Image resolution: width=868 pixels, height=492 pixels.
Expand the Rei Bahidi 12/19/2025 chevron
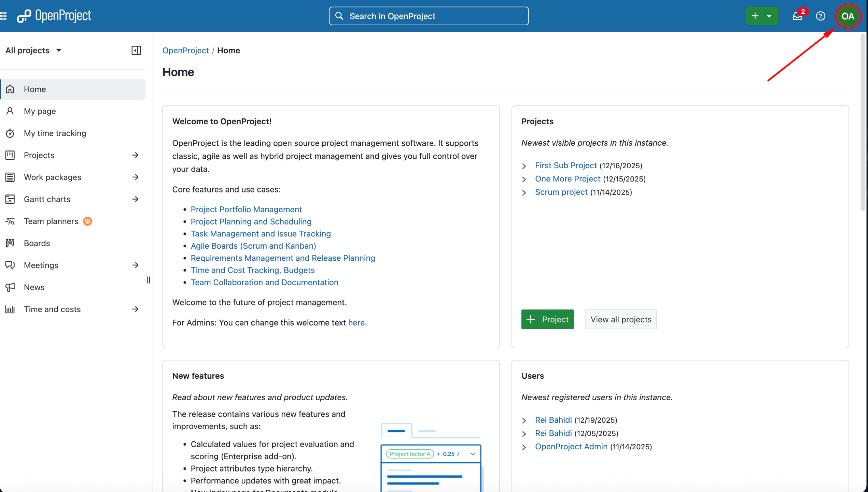click(x=524, y=420)
